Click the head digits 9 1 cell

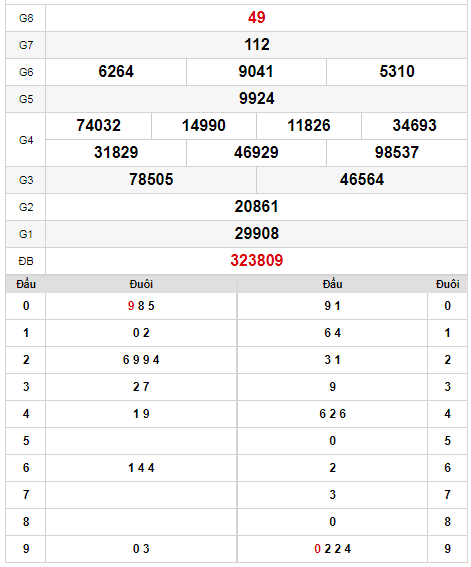click(x=332, y=306)
